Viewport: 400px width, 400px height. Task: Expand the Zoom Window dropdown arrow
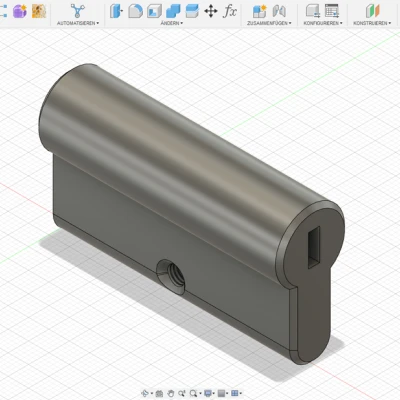click(200, 393)
